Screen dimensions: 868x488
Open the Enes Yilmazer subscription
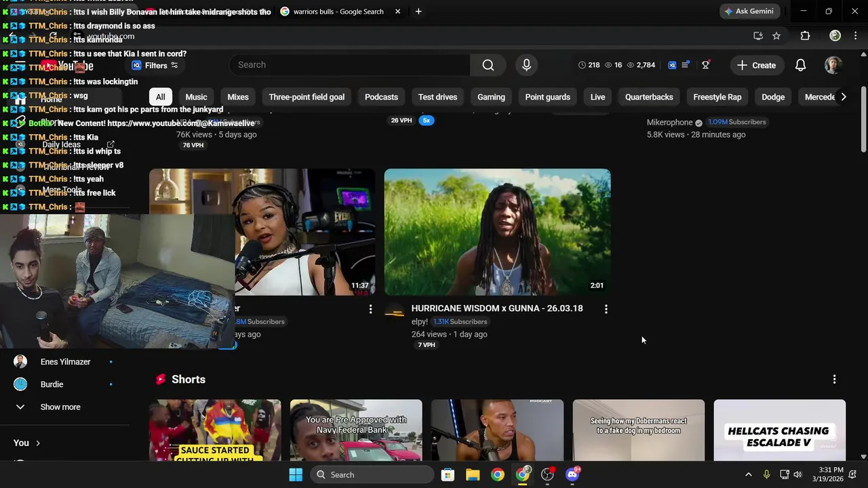(65, 362)
